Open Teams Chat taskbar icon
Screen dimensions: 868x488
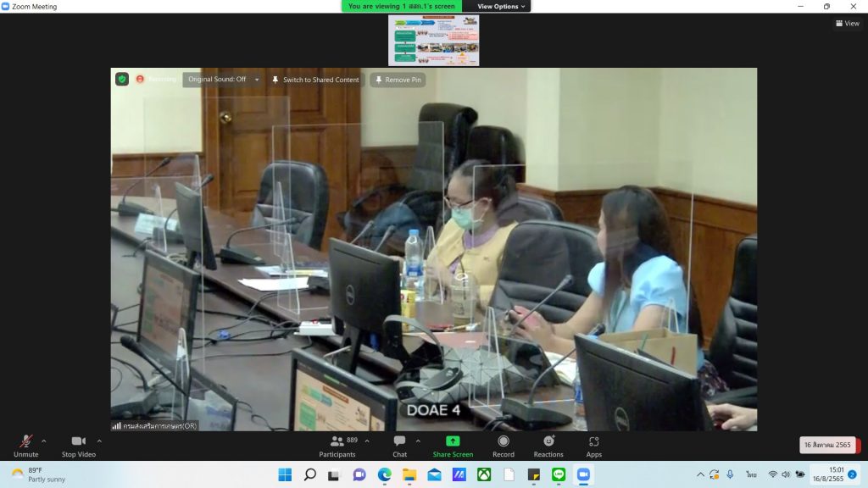tap(359, 474)
